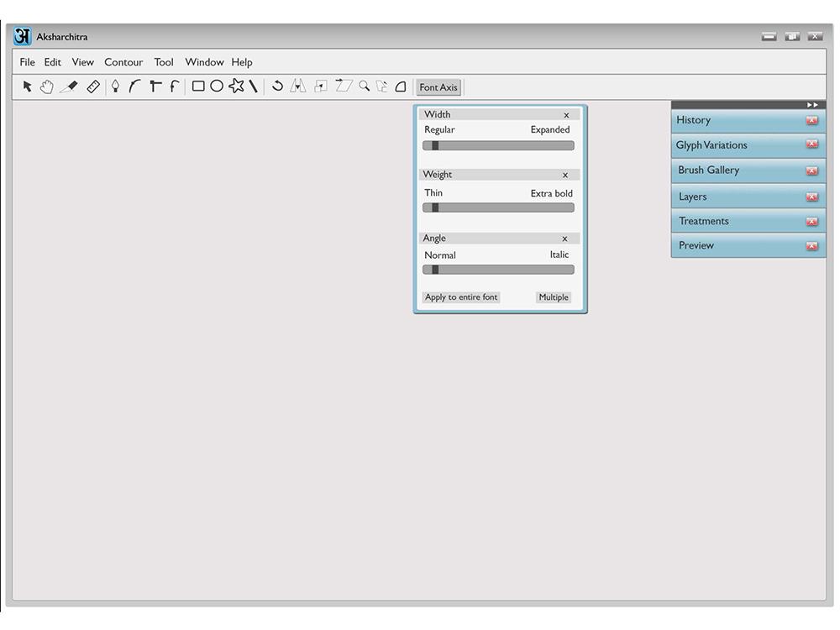The width and height of the screenshot is (840, 630).
Task: Expand the Glyph Variations panel
Action: (748, 145)
